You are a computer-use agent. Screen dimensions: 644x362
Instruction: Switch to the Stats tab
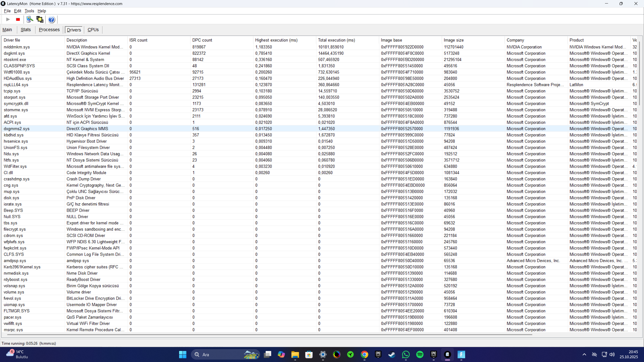26,30
